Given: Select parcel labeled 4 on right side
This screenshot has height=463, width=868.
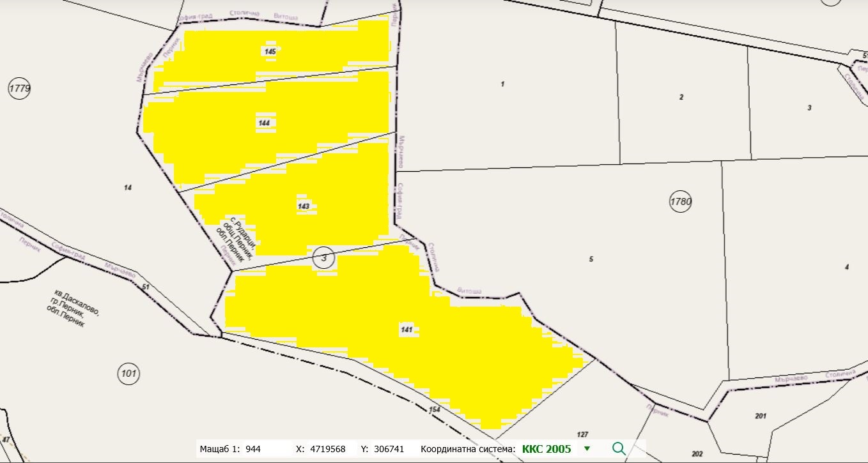Looking at the screenshot, I should point(846,266).
